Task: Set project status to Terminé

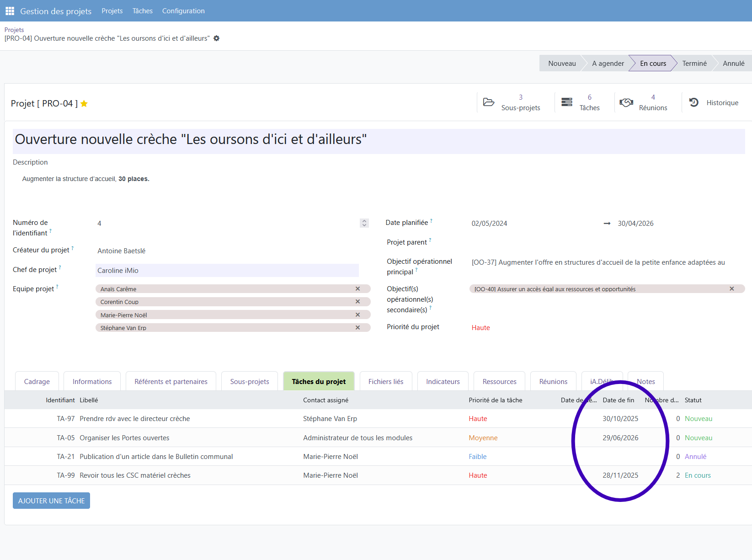Action: click(x=694, y=64)
